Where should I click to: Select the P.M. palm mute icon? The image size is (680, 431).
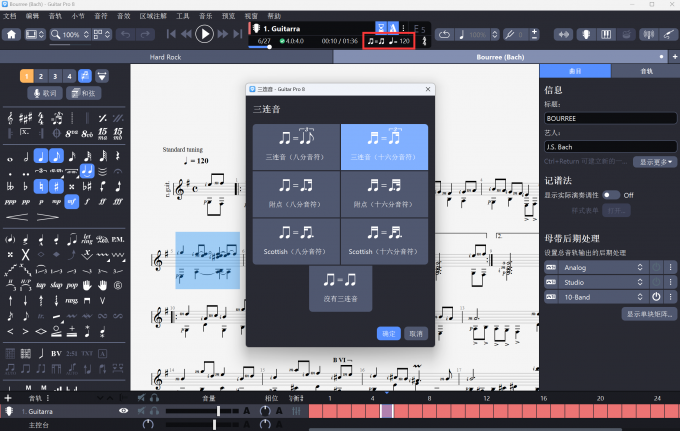pos(118,239)
